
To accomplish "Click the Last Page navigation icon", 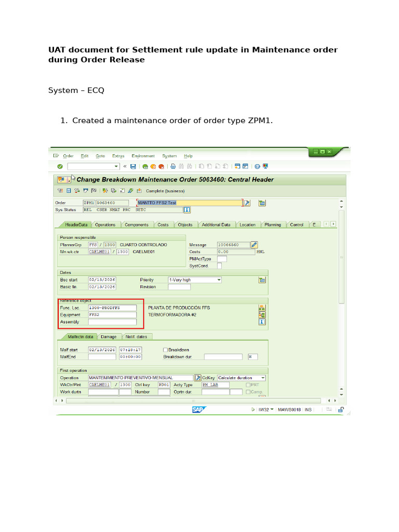I will pyautogui.click(x=225, y=166).
